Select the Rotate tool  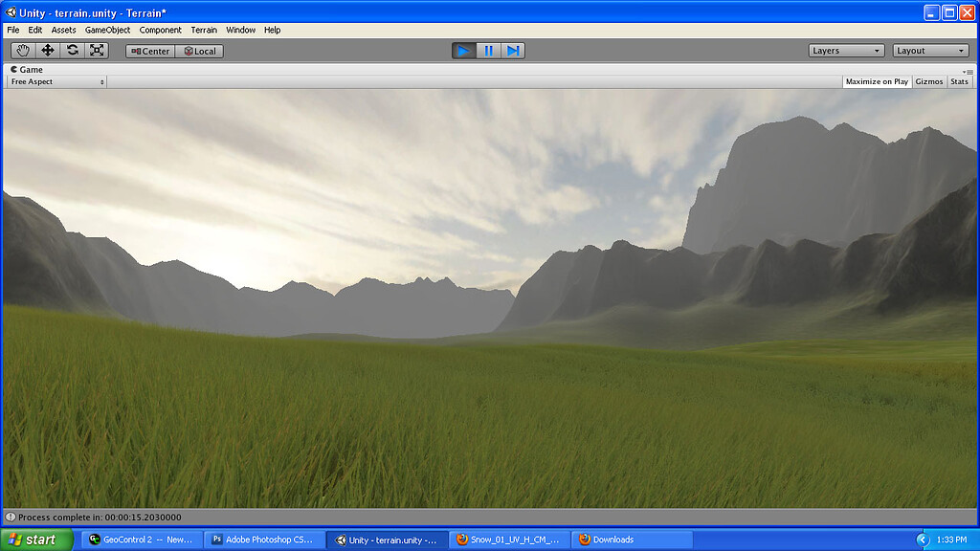[x=72, y=50]
